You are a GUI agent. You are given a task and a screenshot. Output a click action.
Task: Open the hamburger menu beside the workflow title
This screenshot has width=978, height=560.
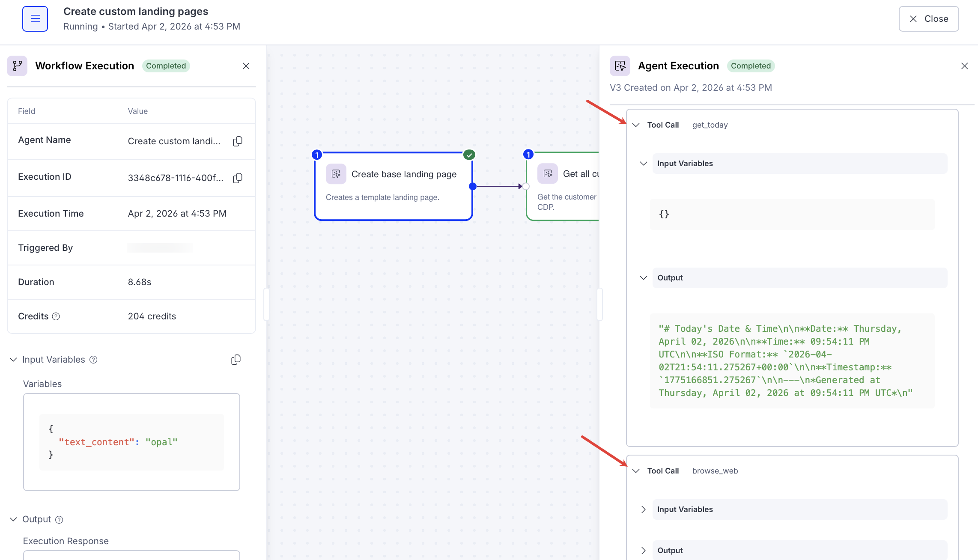(35, 18)
